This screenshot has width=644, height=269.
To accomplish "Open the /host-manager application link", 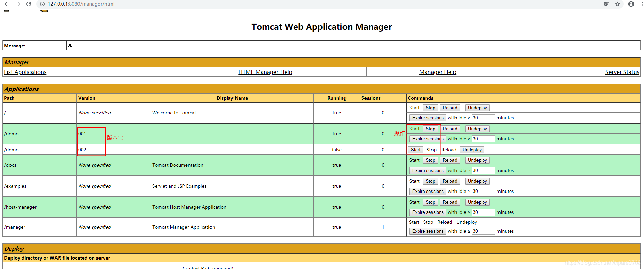I will pyautogui.click(x=20, y=207).
